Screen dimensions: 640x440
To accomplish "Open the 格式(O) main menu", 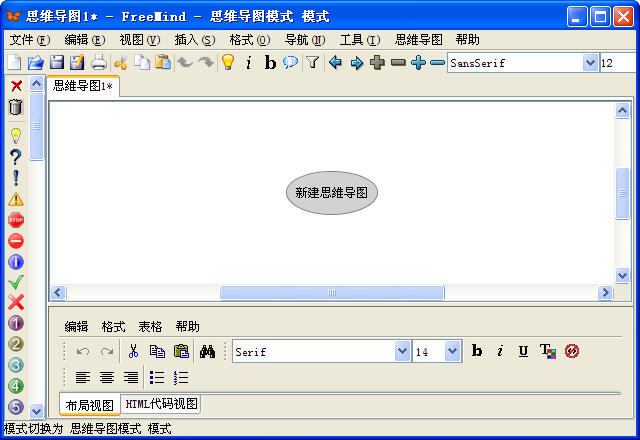I will (x=250, y=40).
